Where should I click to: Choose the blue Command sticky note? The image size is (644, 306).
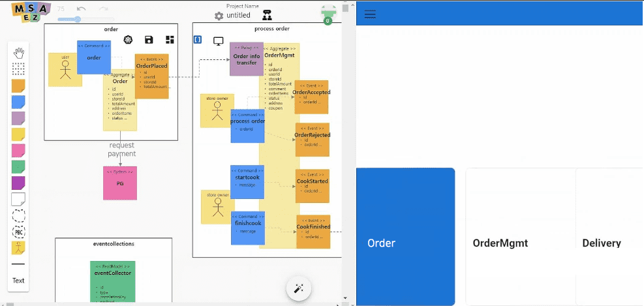(x=19, y=102)
